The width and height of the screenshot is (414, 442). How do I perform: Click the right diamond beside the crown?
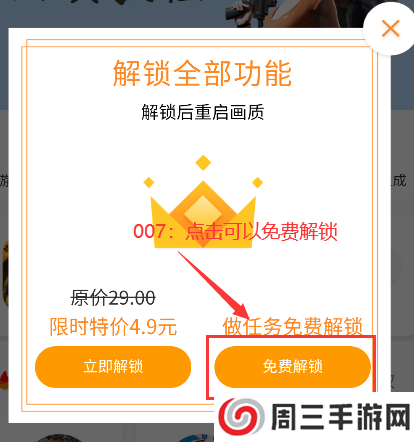(257, 183)
